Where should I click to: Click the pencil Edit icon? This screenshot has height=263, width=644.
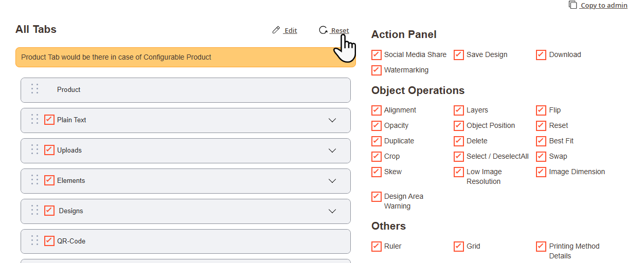point(276,30)
